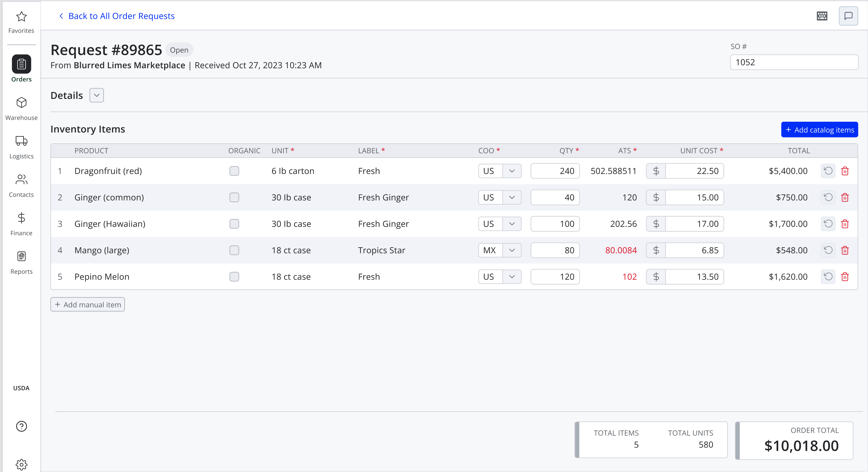The height and width of the screenshot is (472, 868).
Task: Click the keyboard shortcuts icon
Action: point(822,16)
